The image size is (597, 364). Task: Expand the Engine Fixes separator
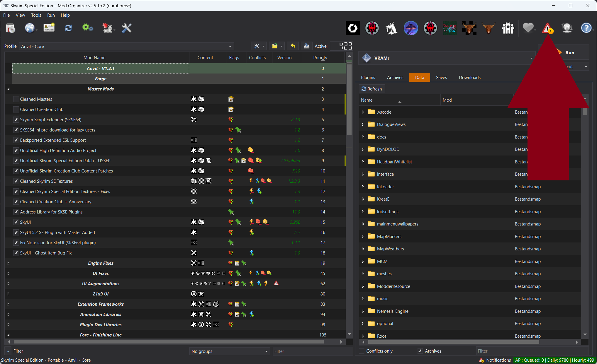(8, 263)
